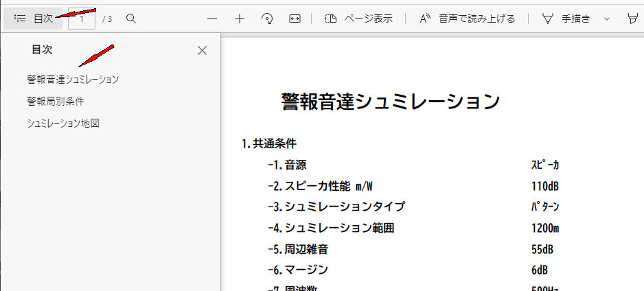
Task: Click the large 警報音達シュミレーション title on the page
Action: click(x=390, y=102)
